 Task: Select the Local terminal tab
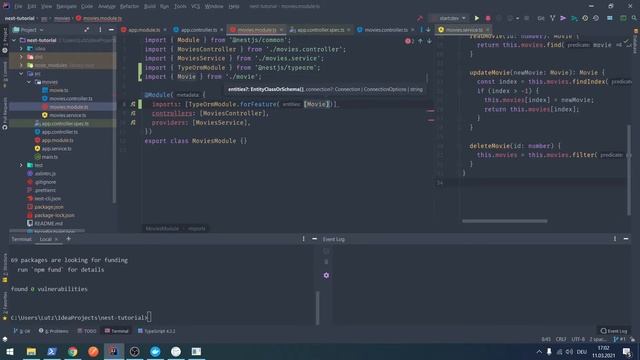49,239
